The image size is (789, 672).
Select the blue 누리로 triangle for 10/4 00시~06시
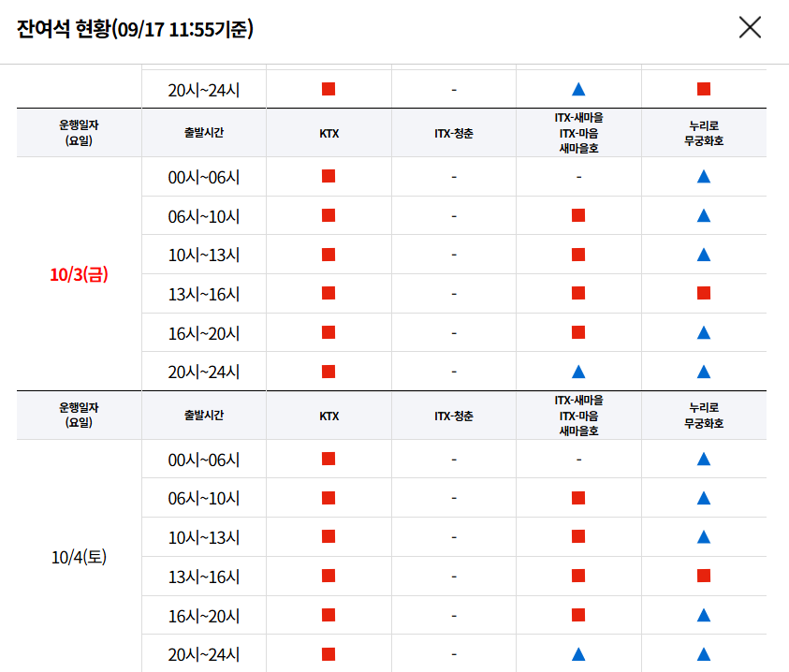703,459
